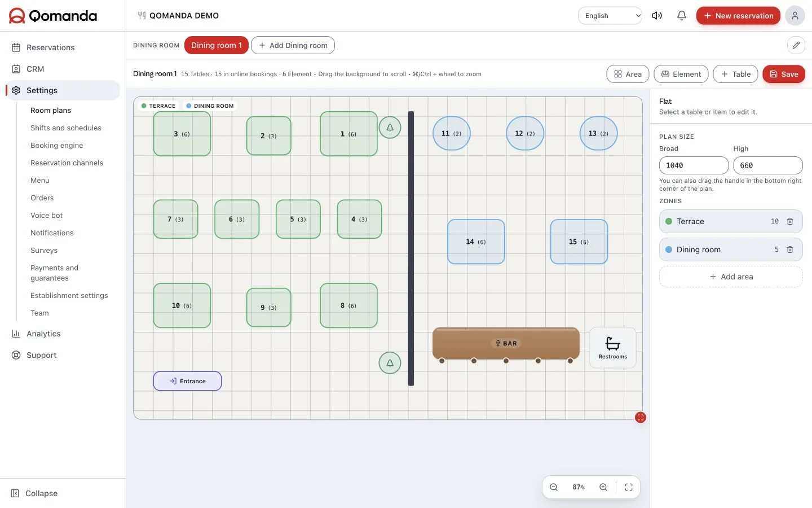
Task: Click the Qomanda logo
Action: [x=53, y=16]
